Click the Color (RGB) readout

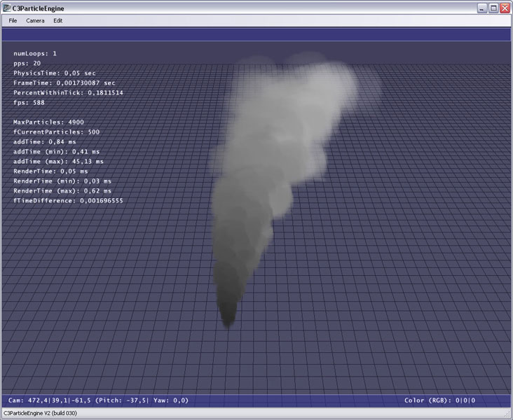439,400
